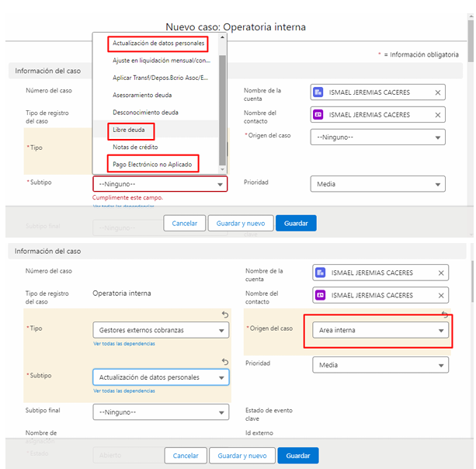Undo the Subtipo change in lower form

(x=224, y=362)
